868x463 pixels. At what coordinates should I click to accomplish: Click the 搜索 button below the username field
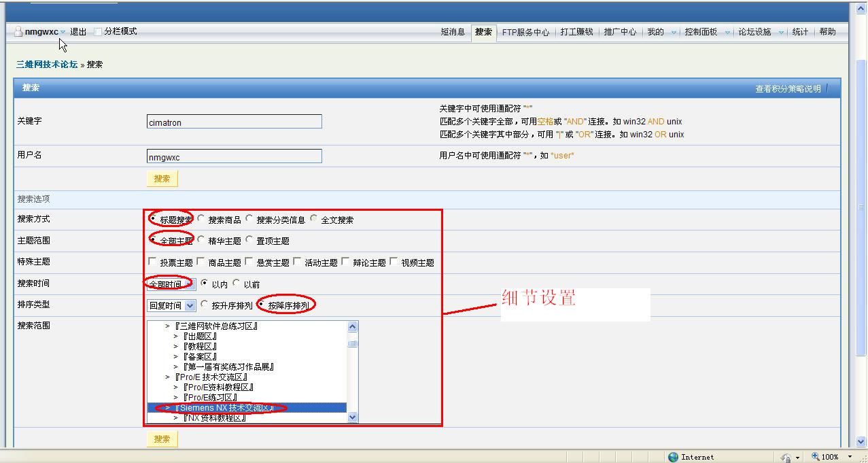(162, 179)
